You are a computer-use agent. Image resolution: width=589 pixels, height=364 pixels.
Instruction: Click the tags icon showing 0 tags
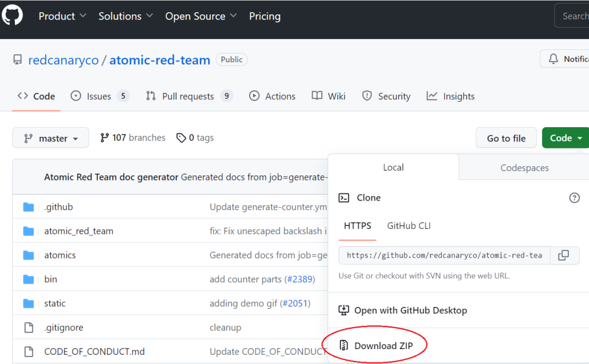tap(181, 138)
